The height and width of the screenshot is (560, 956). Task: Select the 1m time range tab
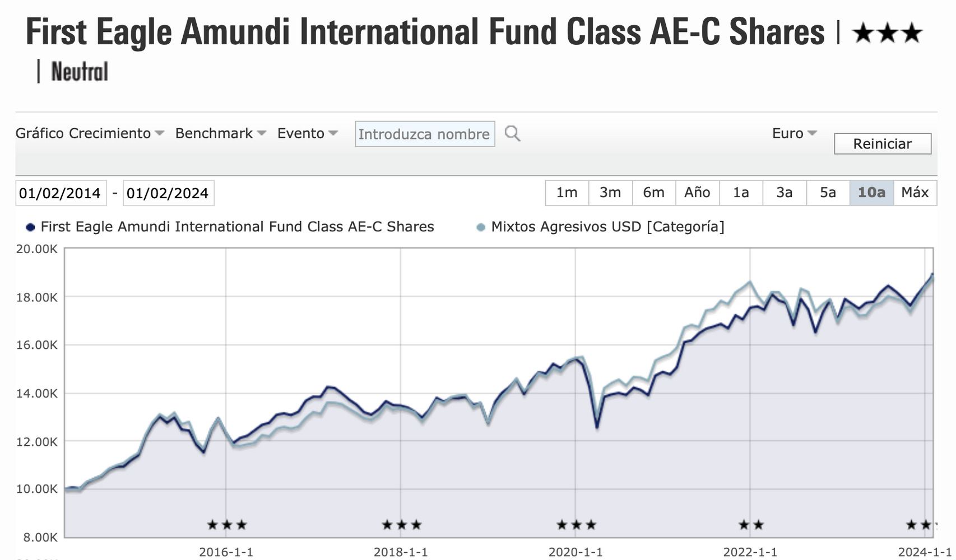[567, 193]
